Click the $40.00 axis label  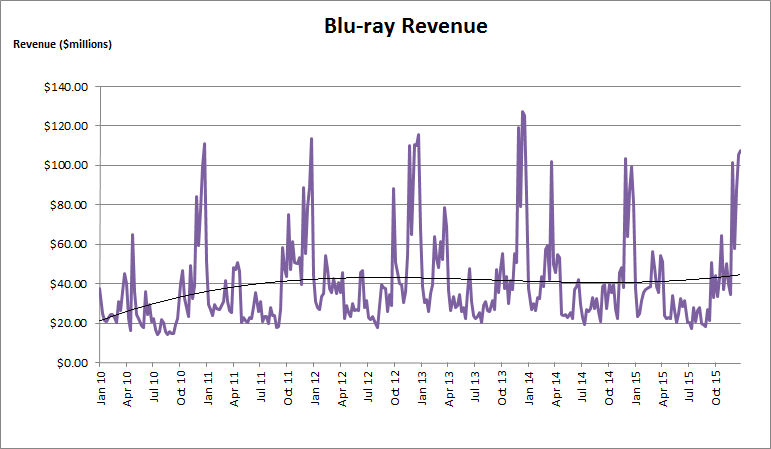point(68,284)
